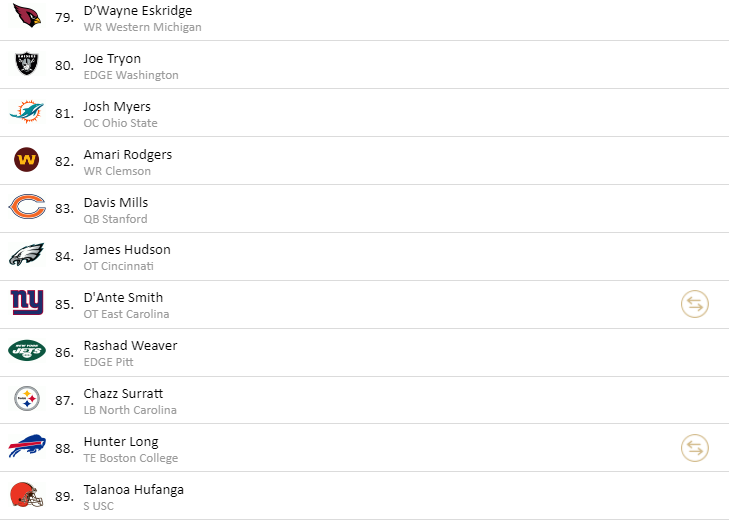This screenshot has width=729, height=521.
Task: Click the trade arrows icon for pick 85
Action: click(695, 304)
